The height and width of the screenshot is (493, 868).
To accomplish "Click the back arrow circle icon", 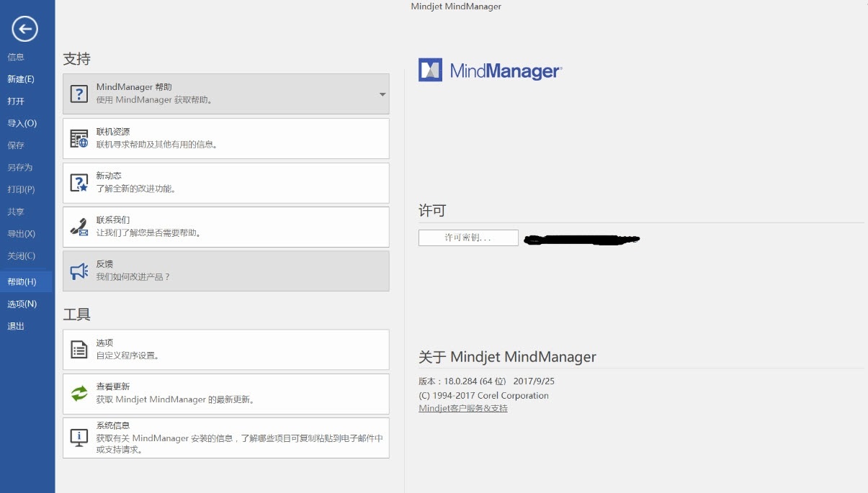I will (24, 29).
